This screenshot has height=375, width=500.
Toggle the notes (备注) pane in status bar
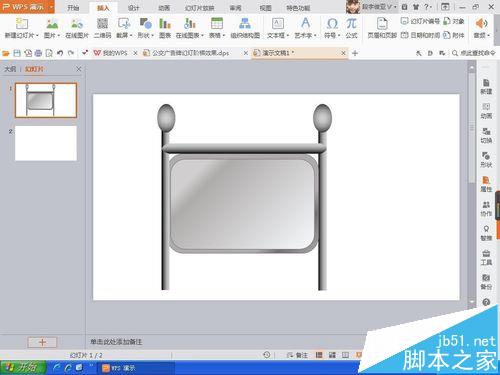297,355
